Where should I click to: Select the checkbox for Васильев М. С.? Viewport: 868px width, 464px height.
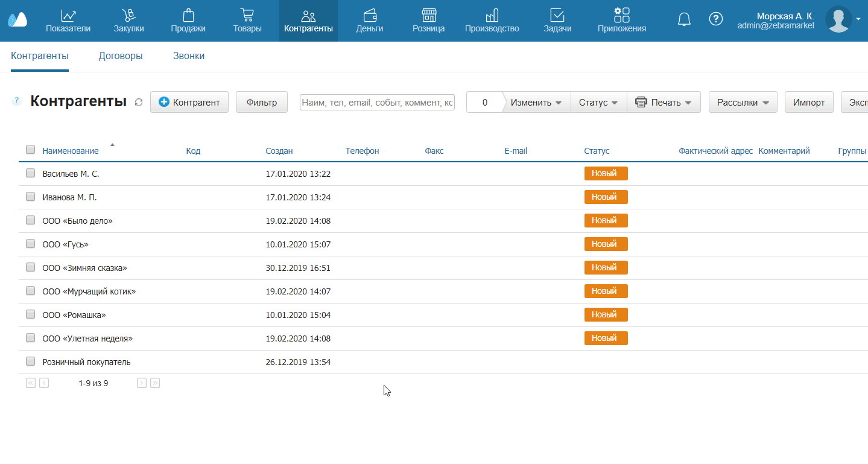tap(31, 173)
